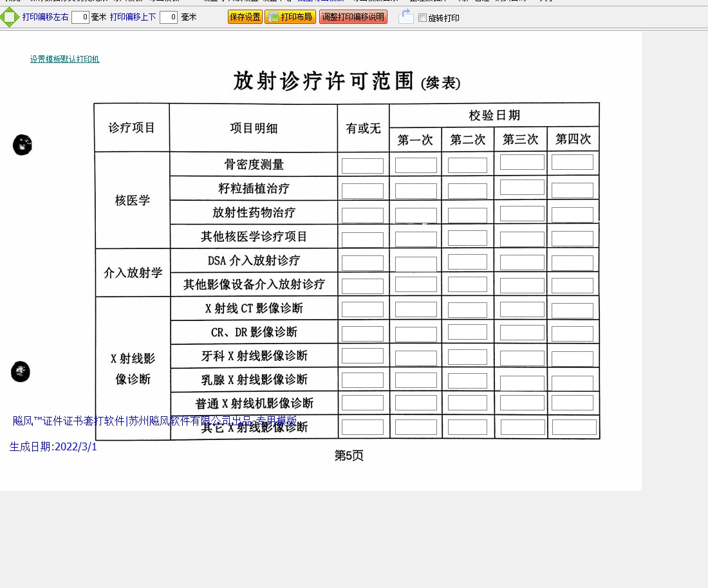Click the 骨密度测量 row label
This screenshot has height=588, width=708.
click(x=254, y=164)
